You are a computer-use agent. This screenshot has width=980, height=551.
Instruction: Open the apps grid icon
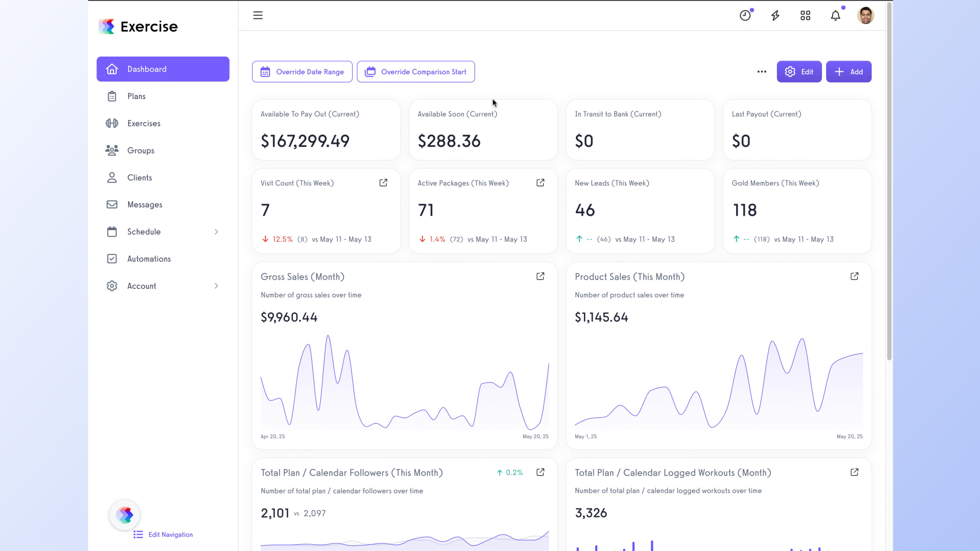click(x=805, y=15)
